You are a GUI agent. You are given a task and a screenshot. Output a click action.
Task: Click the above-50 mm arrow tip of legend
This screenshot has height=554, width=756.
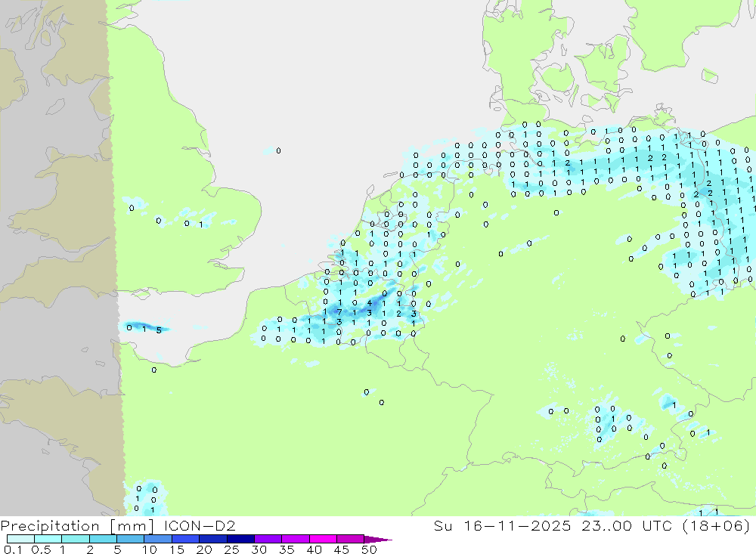point(379,539)
